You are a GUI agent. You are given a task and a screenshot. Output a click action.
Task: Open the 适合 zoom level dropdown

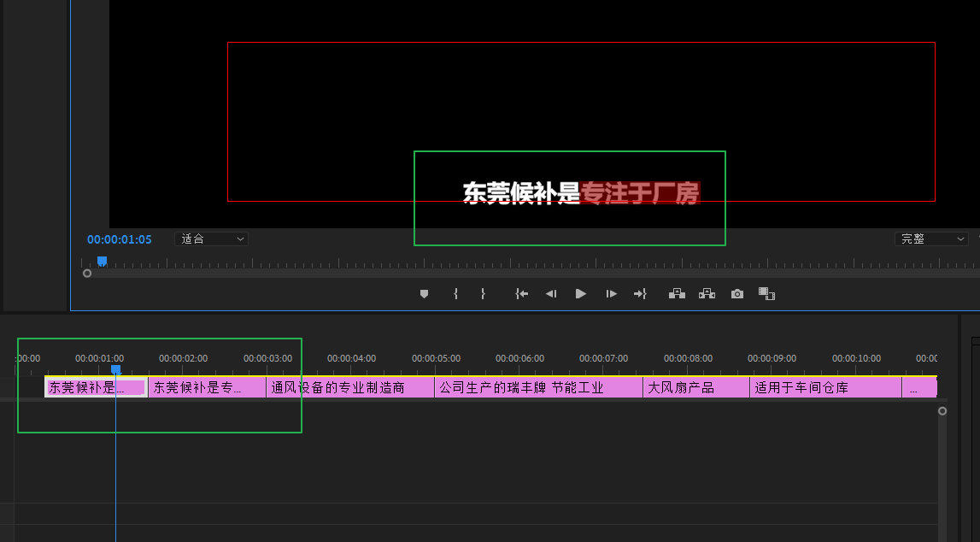[x=211, y=239]
